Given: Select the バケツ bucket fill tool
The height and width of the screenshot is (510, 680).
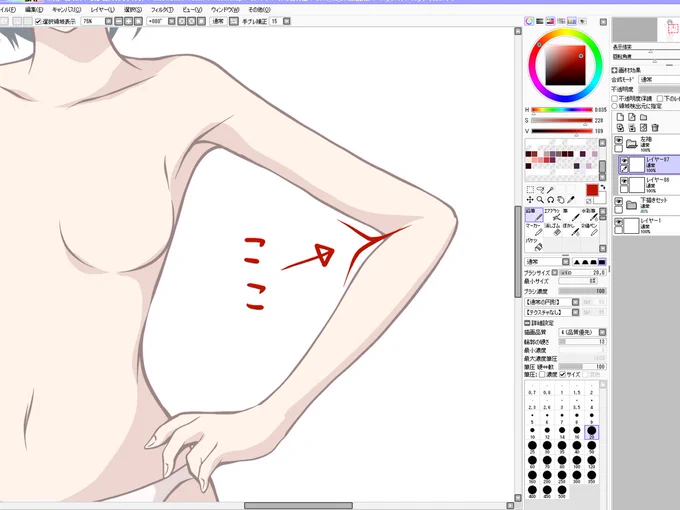Looking at the screenshot, I should [534, 245].
